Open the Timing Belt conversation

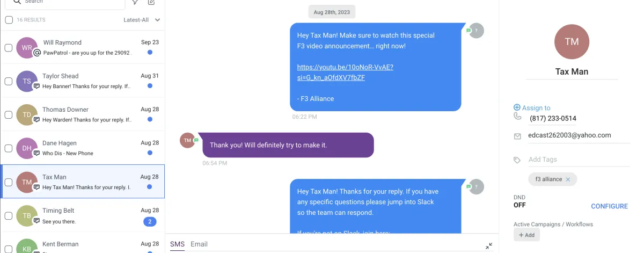pos(83,215)
